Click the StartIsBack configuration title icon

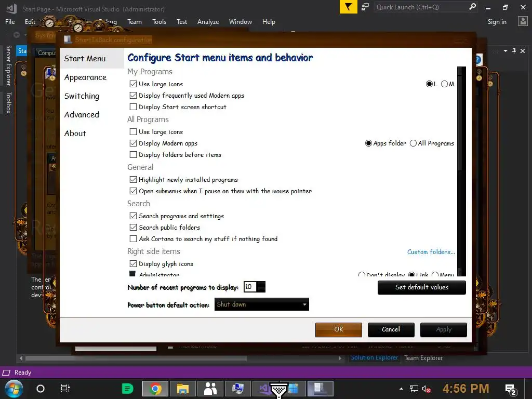(x=68, y=39)
